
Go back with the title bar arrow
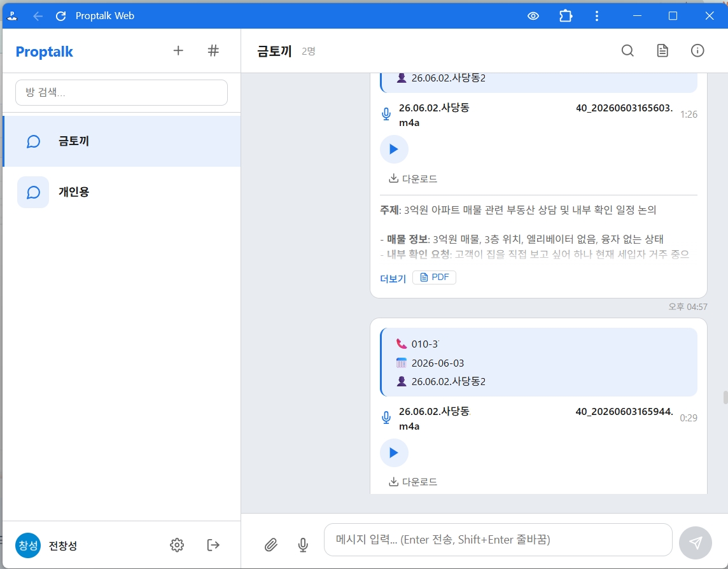click(x=38, y=17)
